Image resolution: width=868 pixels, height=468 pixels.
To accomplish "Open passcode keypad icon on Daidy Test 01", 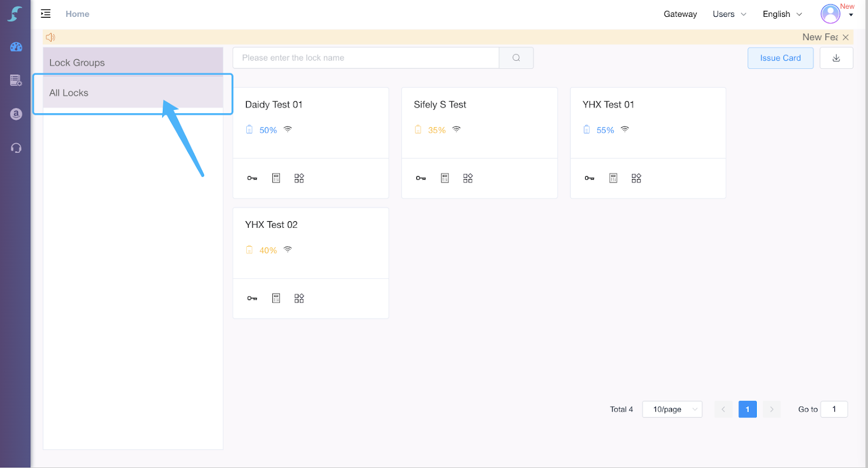I will click(x=276, y=178).
